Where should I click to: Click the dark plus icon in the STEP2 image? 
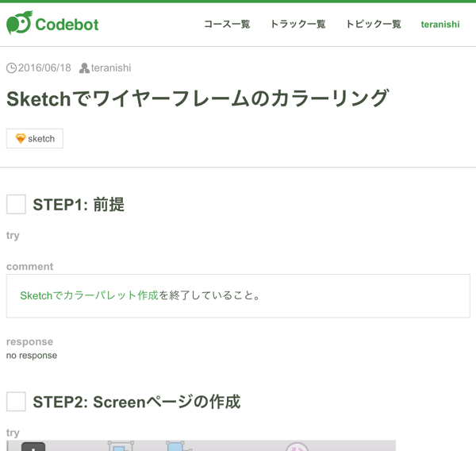[33, 447]
